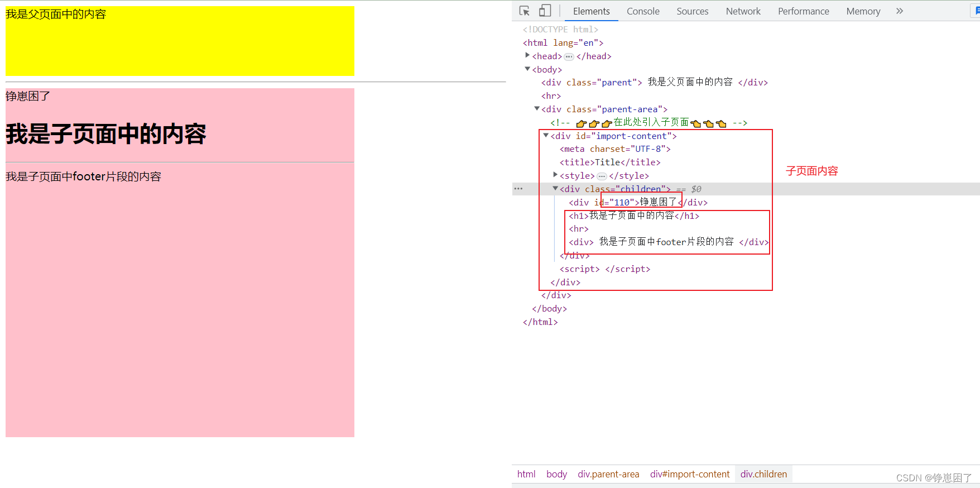
Task: Select body in the breadcrumb bar
Action: pos(556,474)
